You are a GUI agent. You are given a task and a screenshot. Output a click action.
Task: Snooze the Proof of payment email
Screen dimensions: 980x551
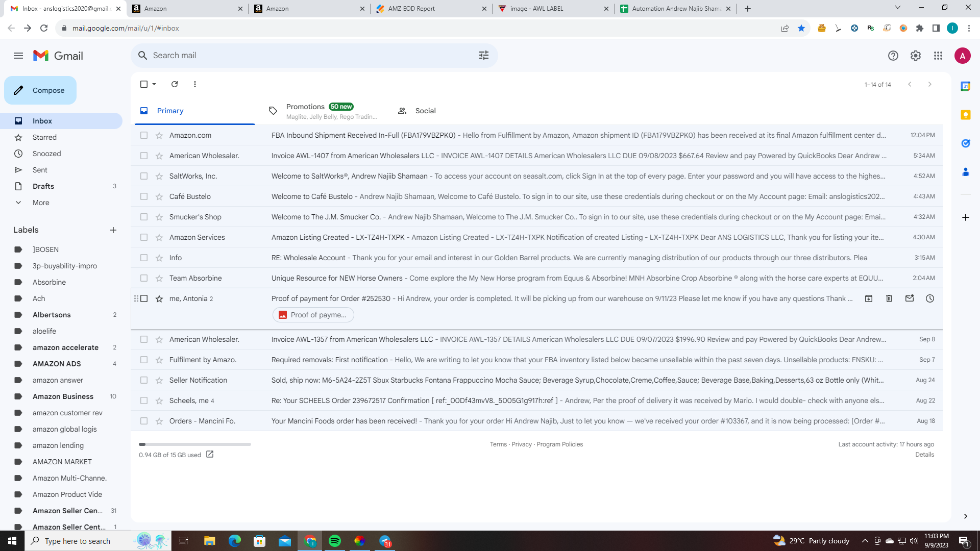(930, 298)
